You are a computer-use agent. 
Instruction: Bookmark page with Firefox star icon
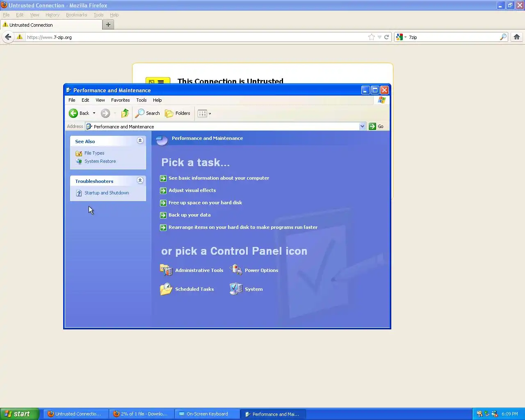[x=372, y=37]
